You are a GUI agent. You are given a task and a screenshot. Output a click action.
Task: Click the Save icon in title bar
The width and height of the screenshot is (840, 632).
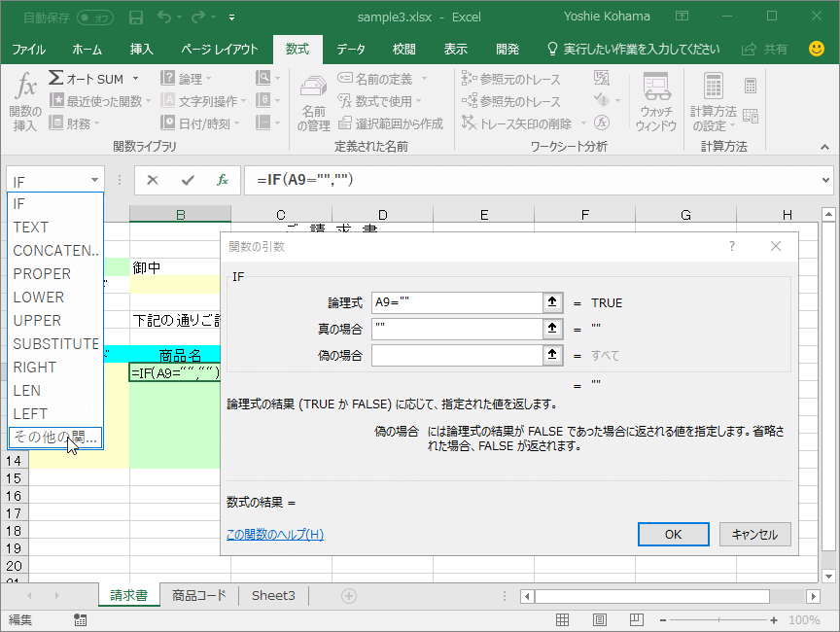tap(136, 18)
